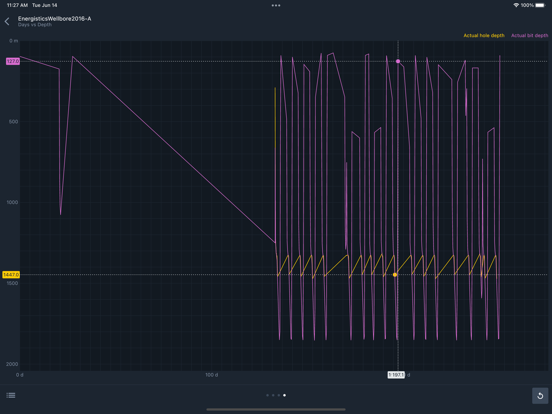The width and height of the screenshot is (552, 414).
Task: Toggle the Actual hole depth legend
Action: point(484,36)
